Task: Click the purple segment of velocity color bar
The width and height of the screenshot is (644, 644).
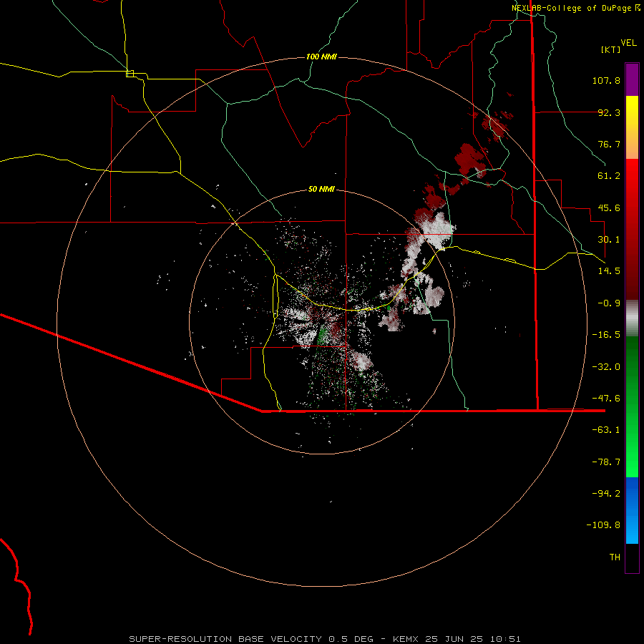Action: tap(632, 79)
